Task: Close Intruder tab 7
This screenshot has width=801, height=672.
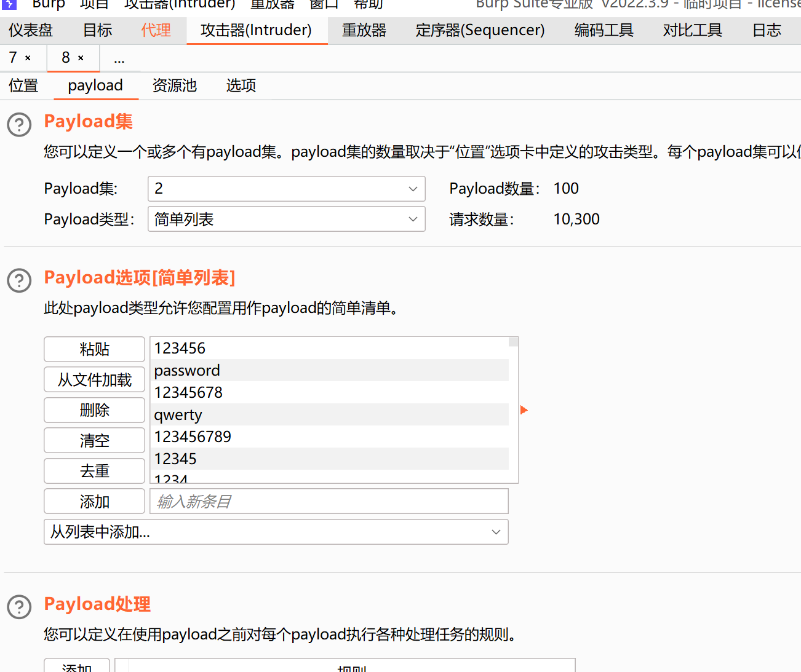Action: point(28,58)
